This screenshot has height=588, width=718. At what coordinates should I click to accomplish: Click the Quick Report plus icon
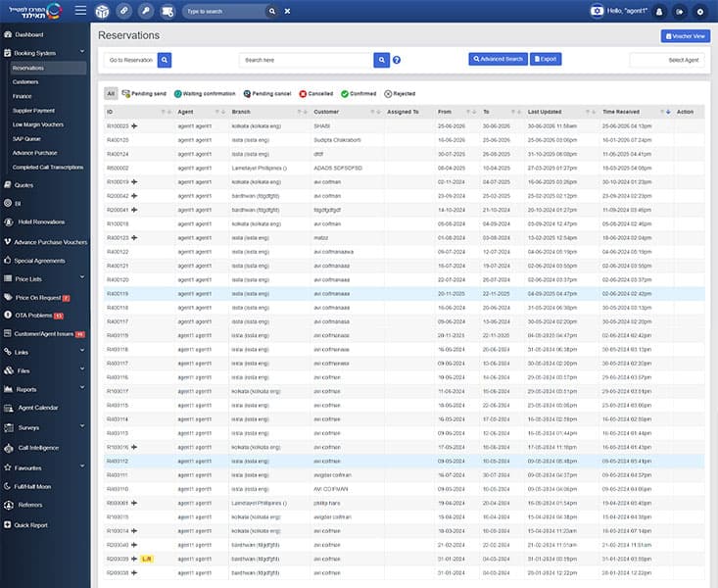pyautogui.click(x=7, y=524)
